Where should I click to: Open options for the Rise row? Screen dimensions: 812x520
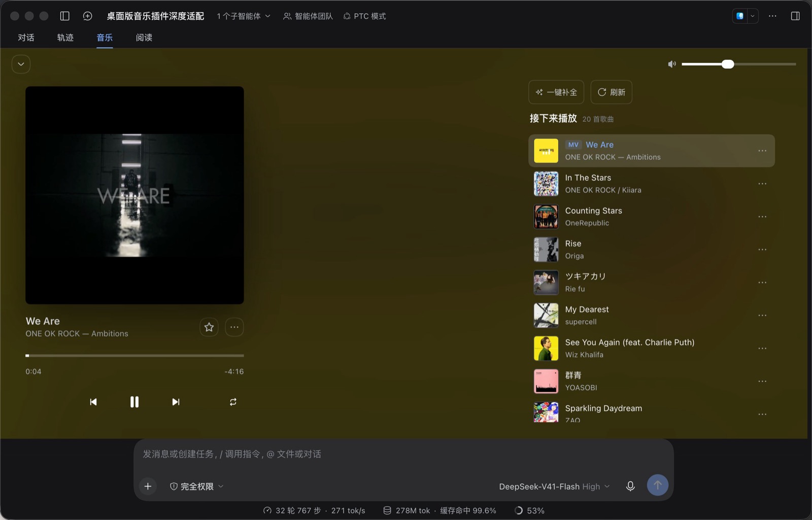[x=762, y=250]
